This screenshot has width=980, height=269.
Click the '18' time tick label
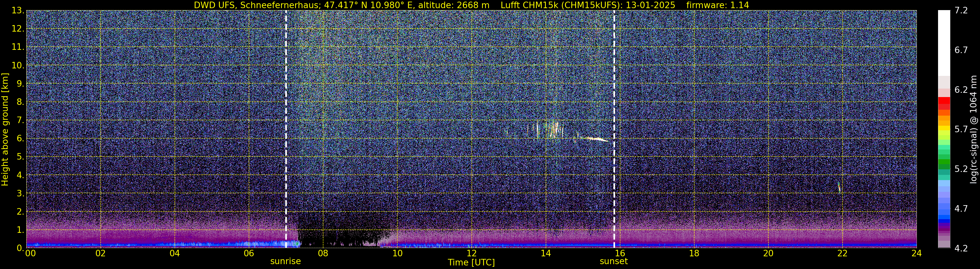694,253
